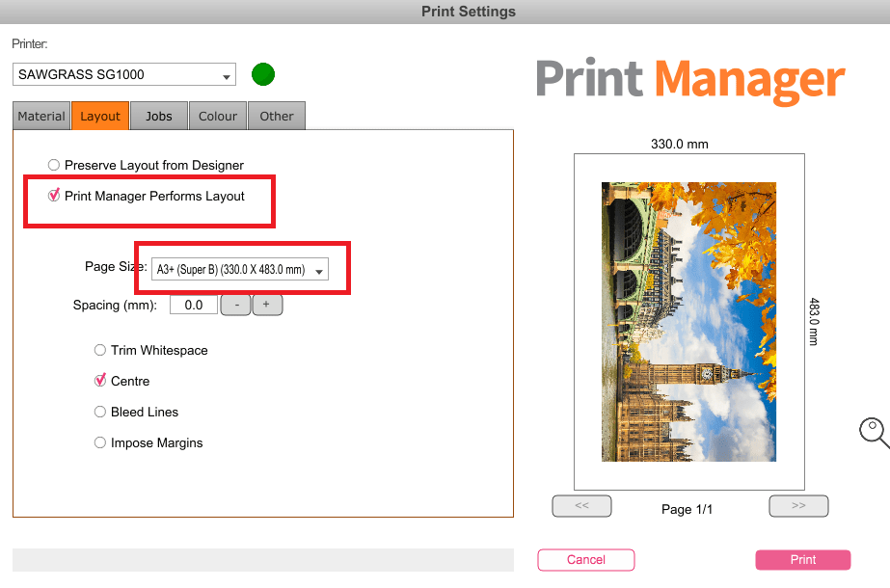Switch to the Material tab
The image size is (890, 588).
click(x=41, y=116)
